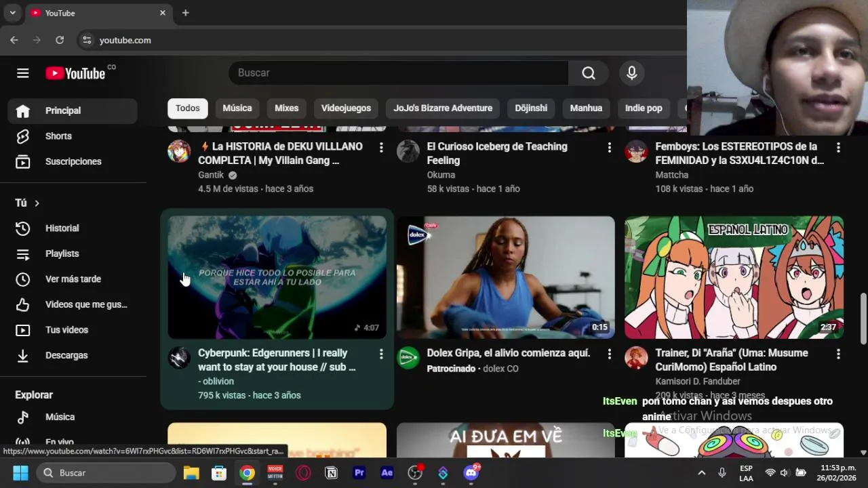Screen dimensions: 868x488
Task: Open the Dolex Gripa ad thumbnail
Action: [x=506, y=277]
